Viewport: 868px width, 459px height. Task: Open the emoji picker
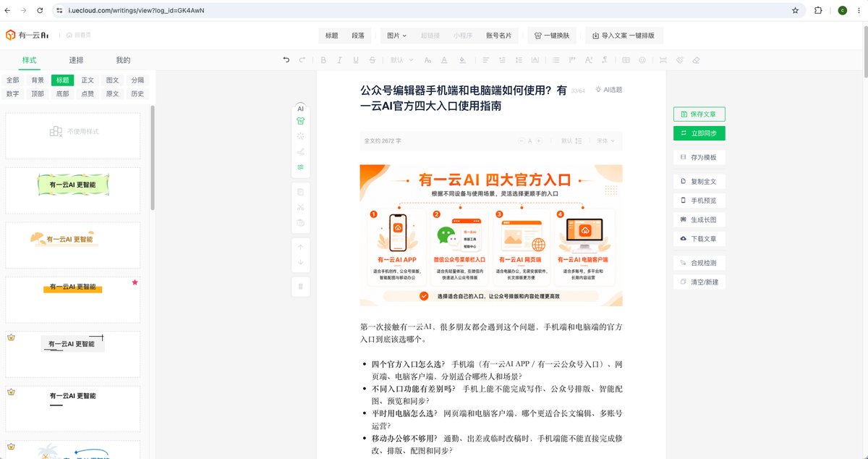pos(642,60)
